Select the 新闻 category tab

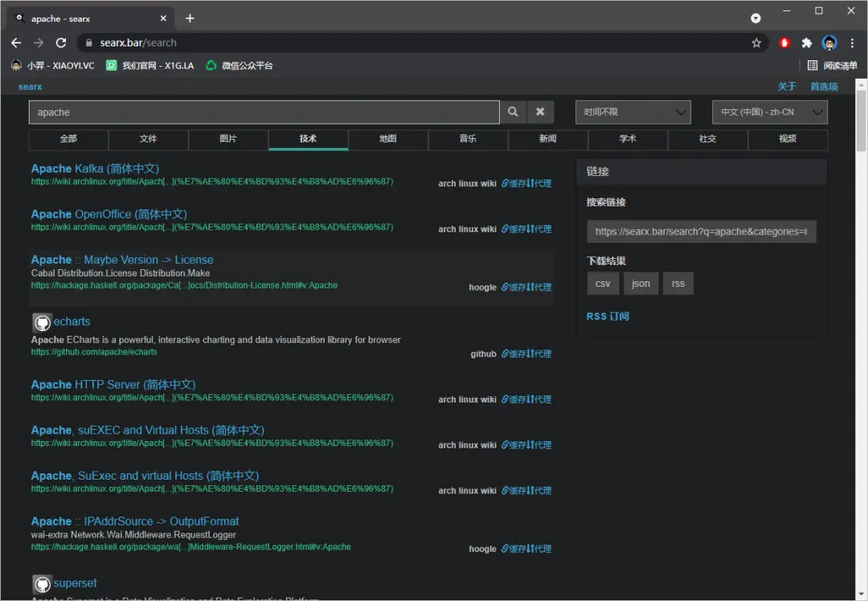tap(547, 139)
